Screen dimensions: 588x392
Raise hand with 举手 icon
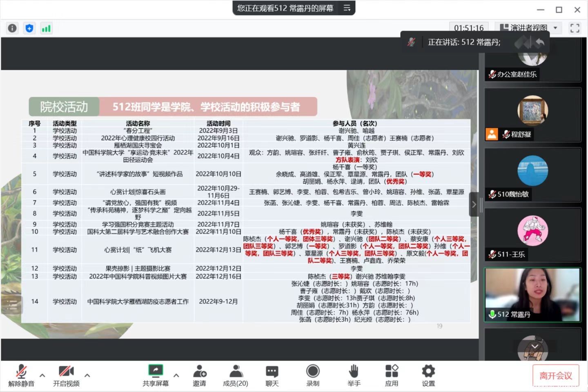click(354, 375)
